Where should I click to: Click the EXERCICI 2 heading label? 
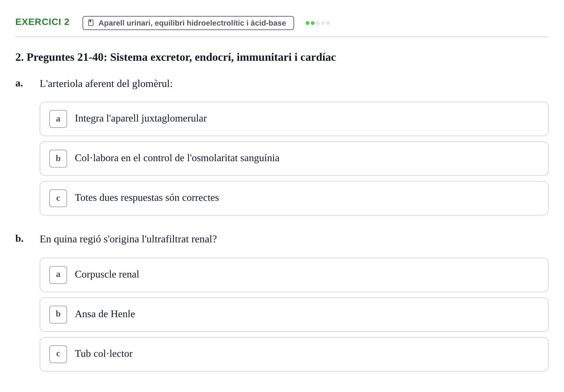(x=42, y=22)
